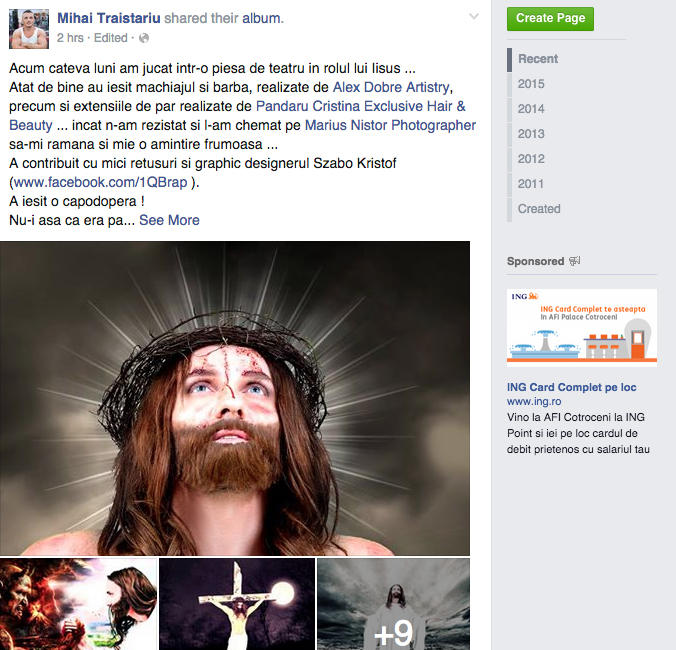Screen dimensions: 676x650
Task: Open the crucifix with moon thumbnail
Action: pos(237,604)
